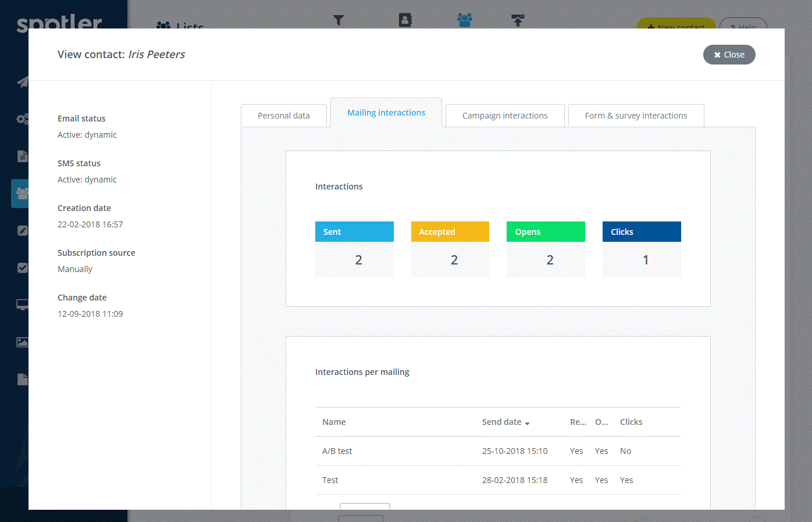Viewport: 812px width, 522px height.
Task: Click the upload arrow icon in the top bar
Action: click(x=518, y=21)
